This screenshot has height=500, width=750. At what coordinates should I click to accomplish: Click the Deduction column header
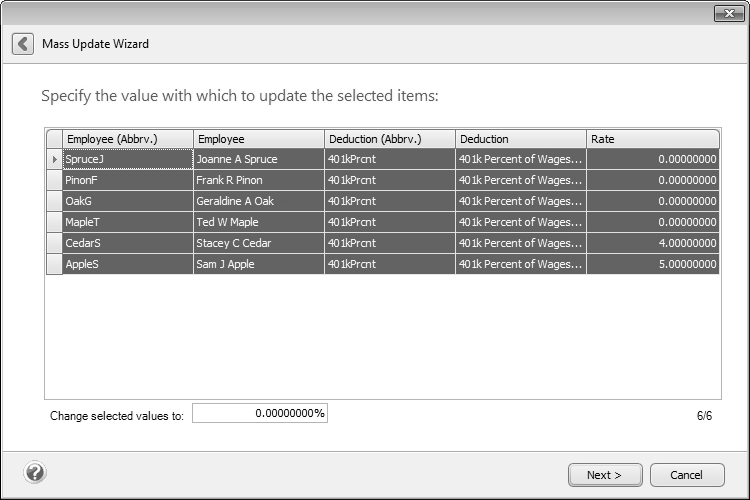point(520,139)
